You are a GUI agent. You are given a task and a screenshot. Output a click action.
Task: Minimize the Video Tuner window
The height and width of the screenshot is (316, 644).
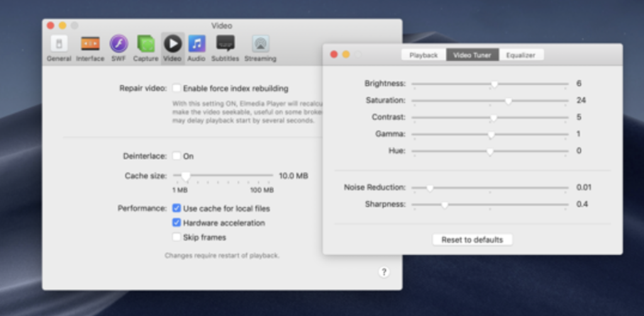click(x=347, y=54)
